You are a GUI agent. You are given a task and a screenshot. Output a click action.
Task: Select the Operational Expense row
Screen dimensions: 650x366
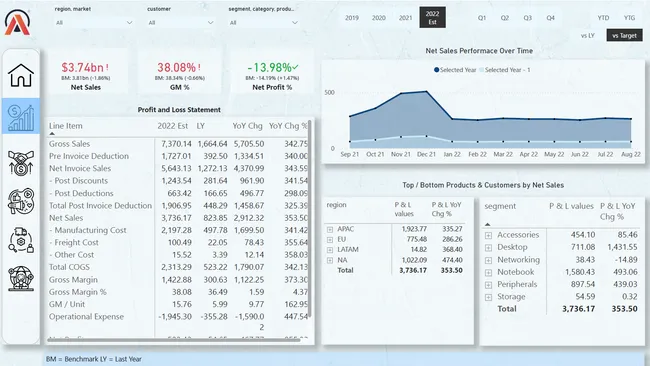pos(178,321)
